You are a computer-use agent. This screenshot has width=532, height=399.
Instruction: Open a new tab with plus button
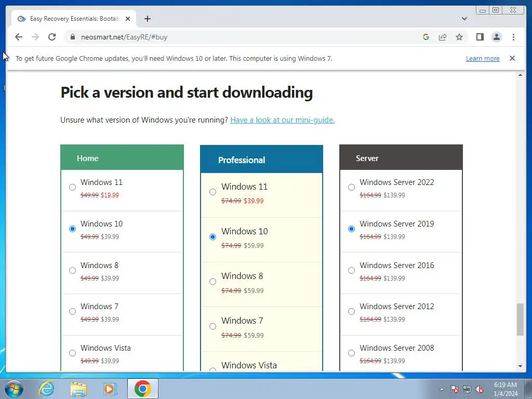point(147,19)
